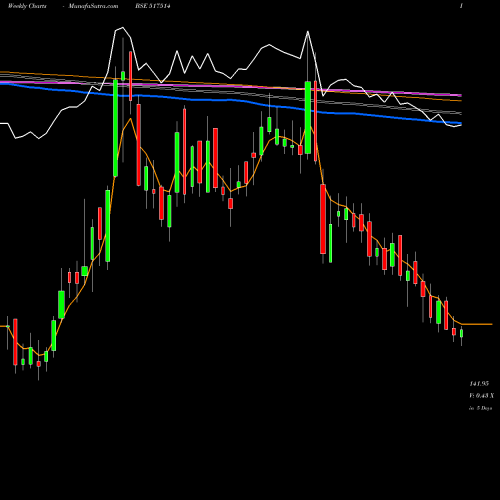Click the tallest green candlestick at first peak

[116, 128]
